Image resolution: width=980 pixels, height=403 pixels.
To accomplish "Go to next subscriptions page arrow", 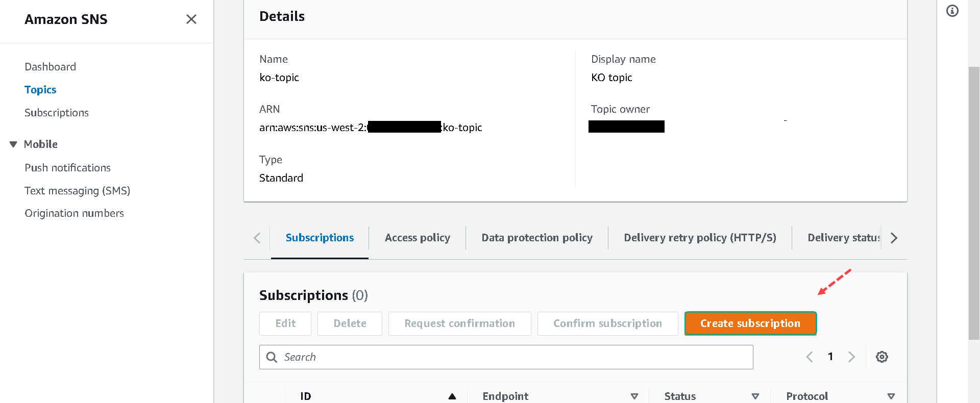I will (851, 357).
